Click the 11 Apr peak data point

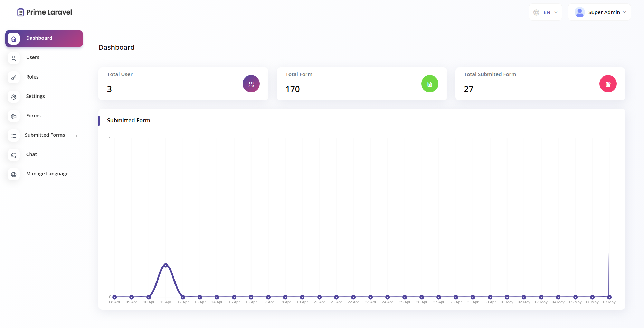[166, 265]
